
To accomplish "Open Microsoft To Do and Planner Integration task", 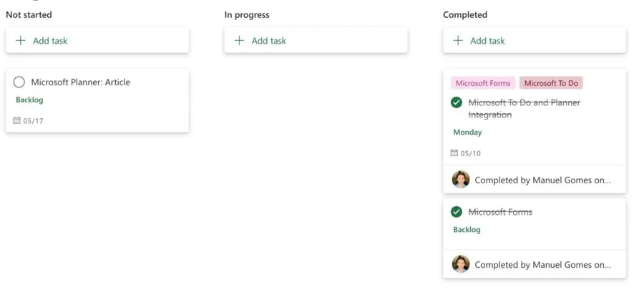I will (525, 109).
